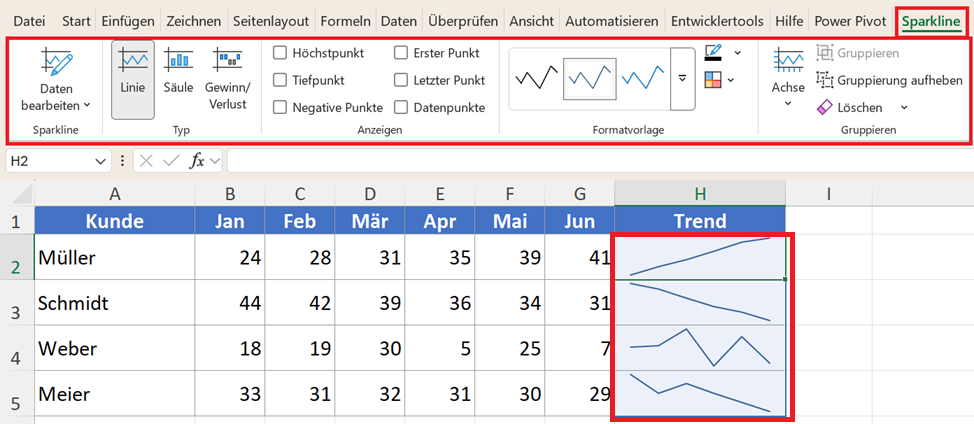Open the Name Box dropdown arrow
Screen dimensions: 974x424
[x=100, y=161]
